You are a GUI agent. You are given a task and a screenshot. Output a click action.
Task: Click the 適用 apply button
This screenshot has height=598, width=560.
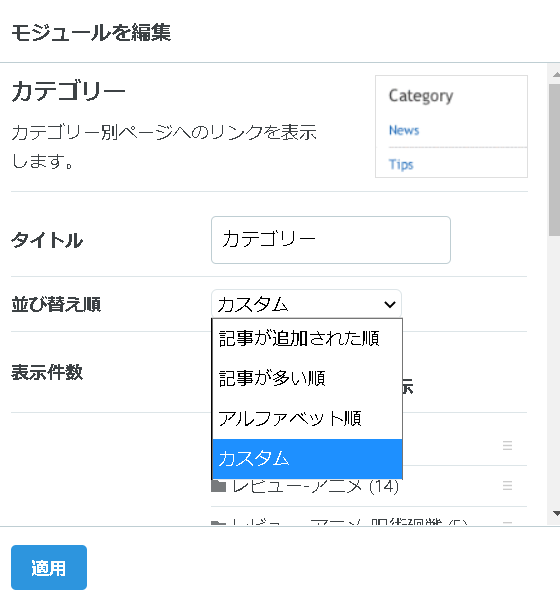[49, 567]
